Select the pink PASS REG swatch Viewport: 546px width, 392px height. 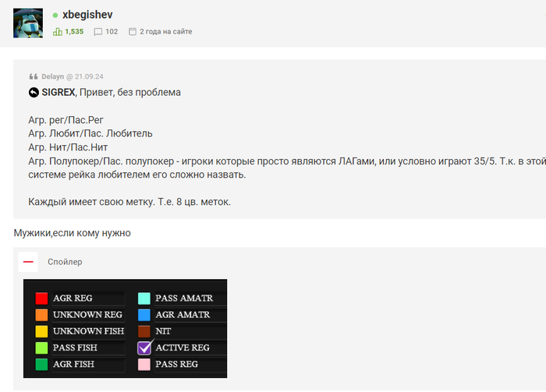point(144,364)
